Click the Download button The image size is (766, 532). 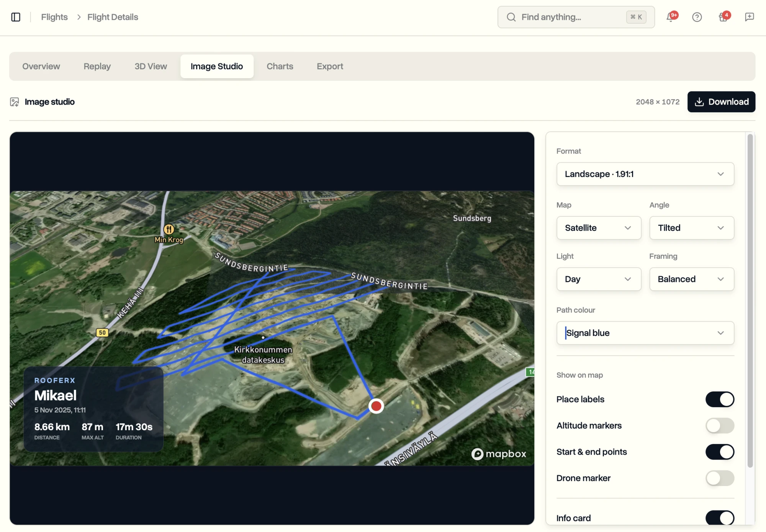721,102
